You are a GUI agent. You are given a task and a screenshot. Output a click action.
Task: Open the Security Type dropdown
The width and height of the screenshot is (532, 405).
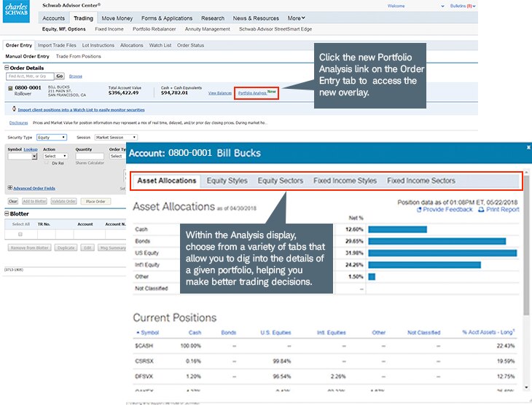click(52, 138)
